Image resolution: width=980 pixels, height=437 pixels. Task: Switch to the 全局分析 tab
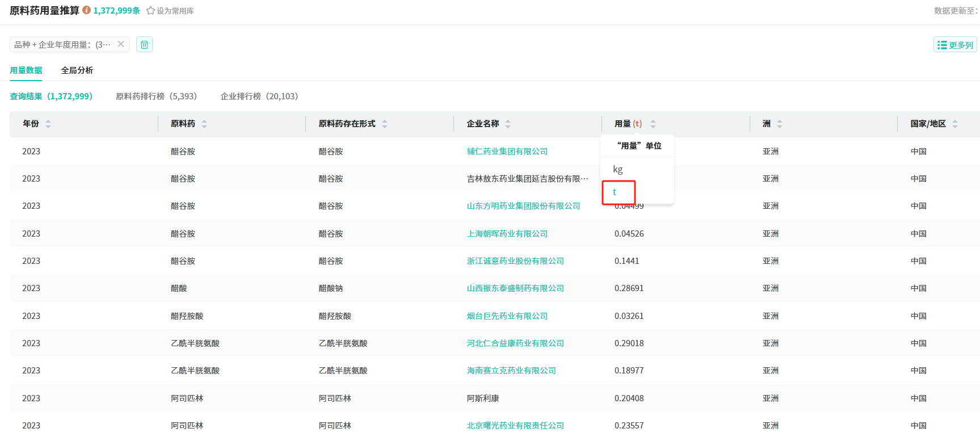[x=77, y=70]
